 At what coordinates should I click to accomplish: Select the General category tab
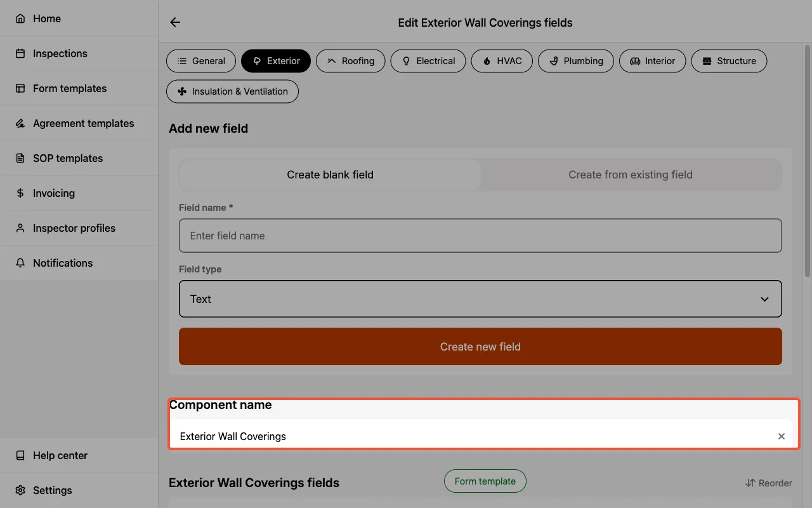tap(201, 61)
